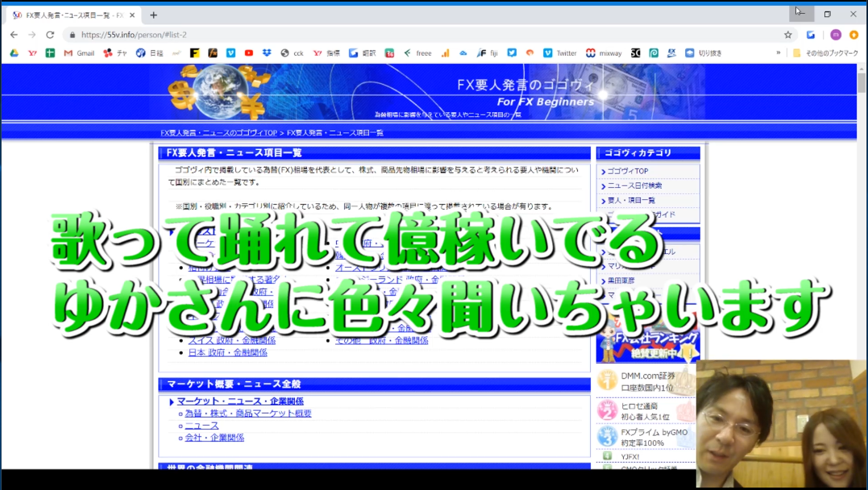Open ニュース日付検索 in the sidebar
This screenshot has height=490, width=868.
click(x=634, y=185)
